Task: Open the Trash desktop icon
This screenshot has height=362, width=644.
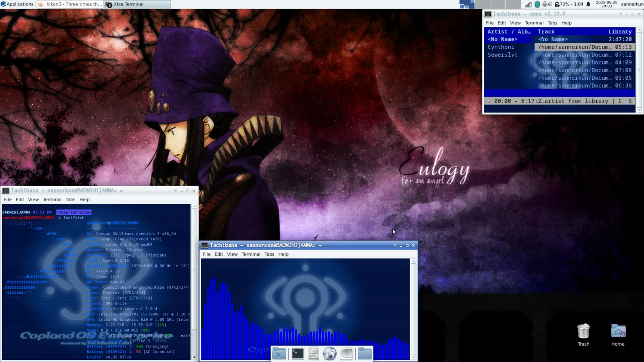Action: (x=583, y=335)
